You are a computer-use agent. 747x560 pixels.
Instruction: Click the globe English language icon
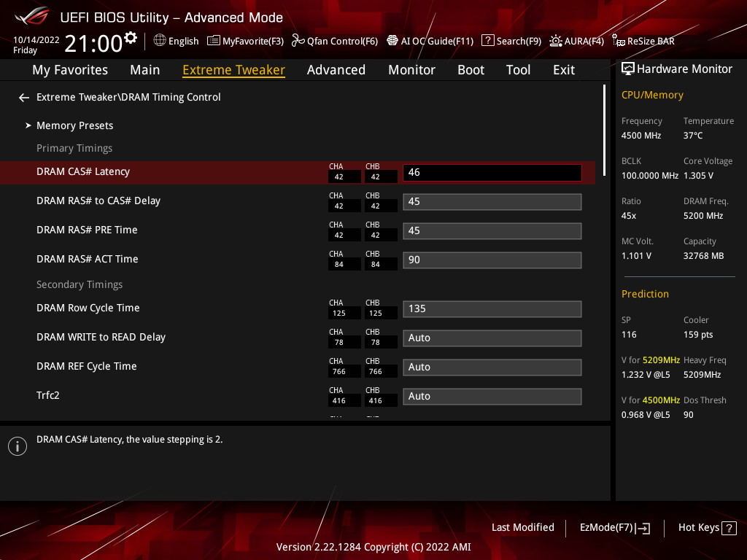[160, 41]
